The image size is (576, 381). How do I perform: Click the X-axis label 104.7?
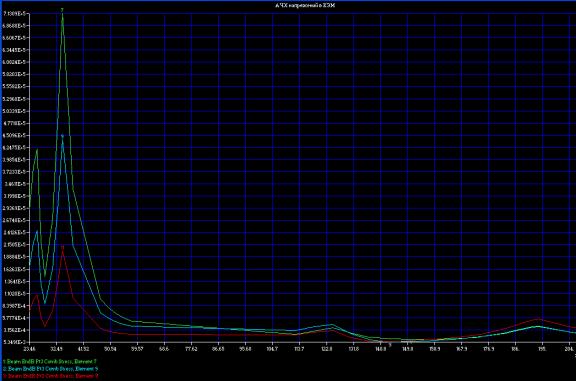pos(272,348)
